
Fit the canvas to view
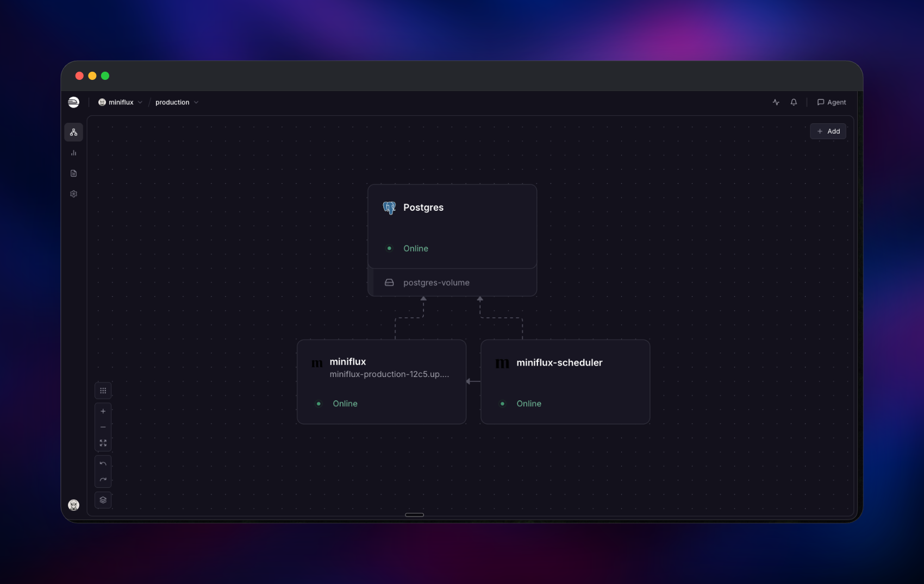[x=103, y=443]
